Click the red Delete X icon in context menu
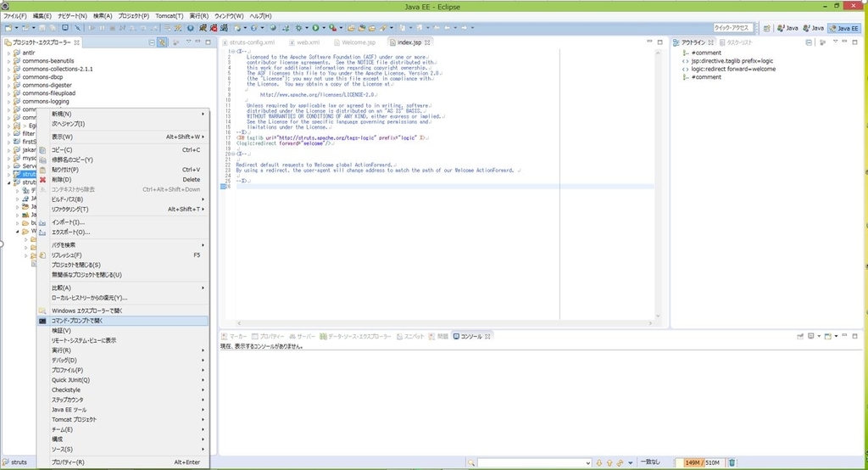The height and width of the screenshot is (470, 868). click(42, 180)
